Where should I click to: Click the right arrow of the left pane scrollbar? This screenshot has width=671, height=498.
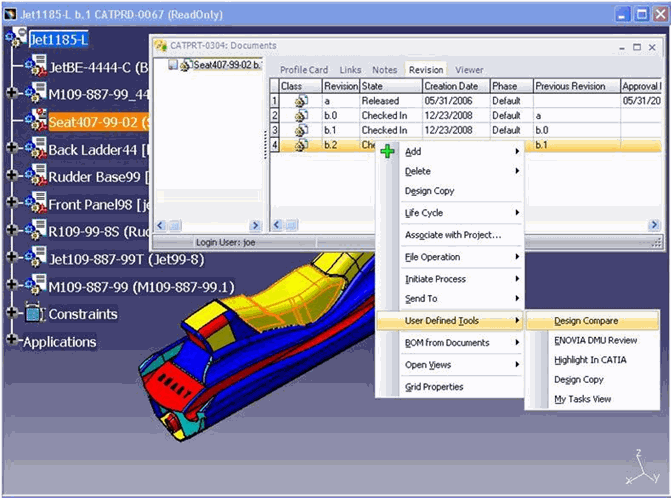(255, 225)
